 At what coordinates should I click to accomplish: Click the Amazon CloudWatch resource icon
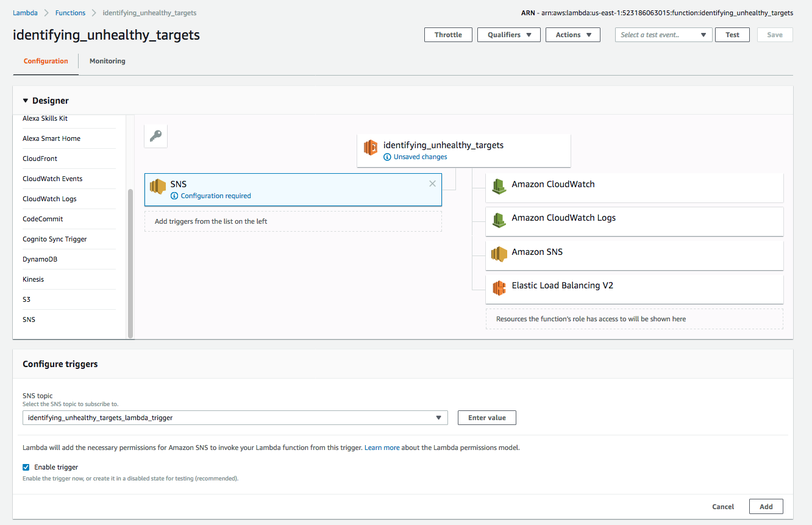pos(499,187)
